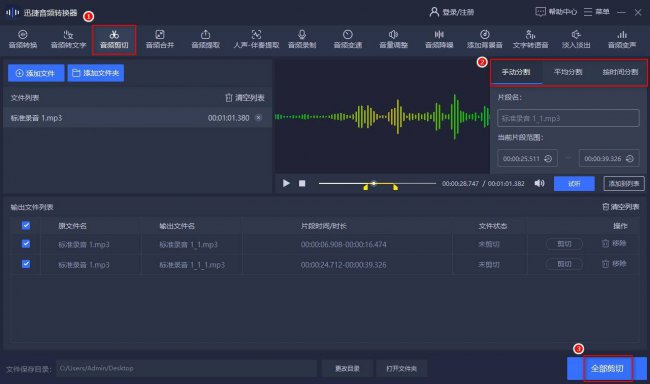Open the 添加背景音 add background sound tool
Image resolution: width=650 pixels, height=384 pixels.
485,39
